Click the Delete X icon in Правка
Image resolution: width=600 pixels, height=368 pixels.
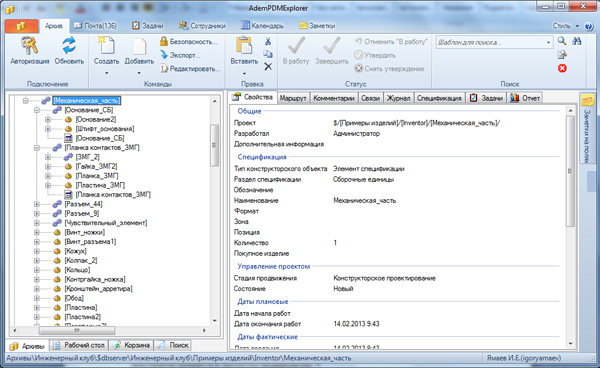pos(268,67)
